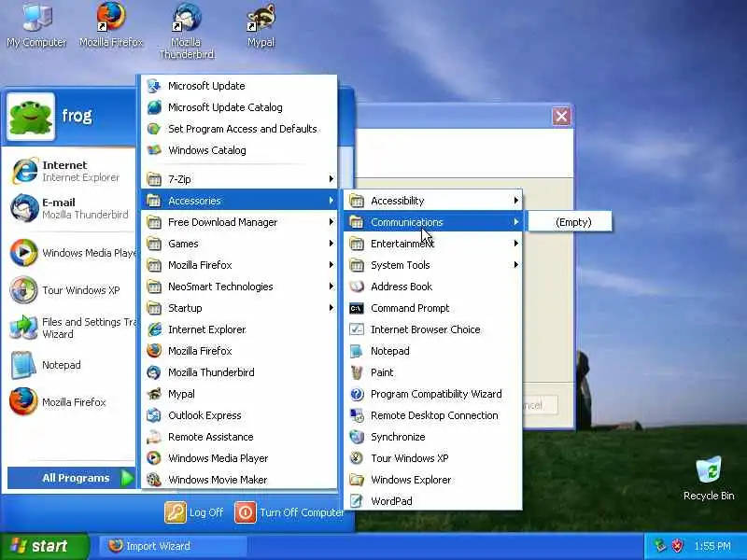Launch Mypal desktop shortcut
This screenshot has height=560, width=747.
[x=261, y=25]
